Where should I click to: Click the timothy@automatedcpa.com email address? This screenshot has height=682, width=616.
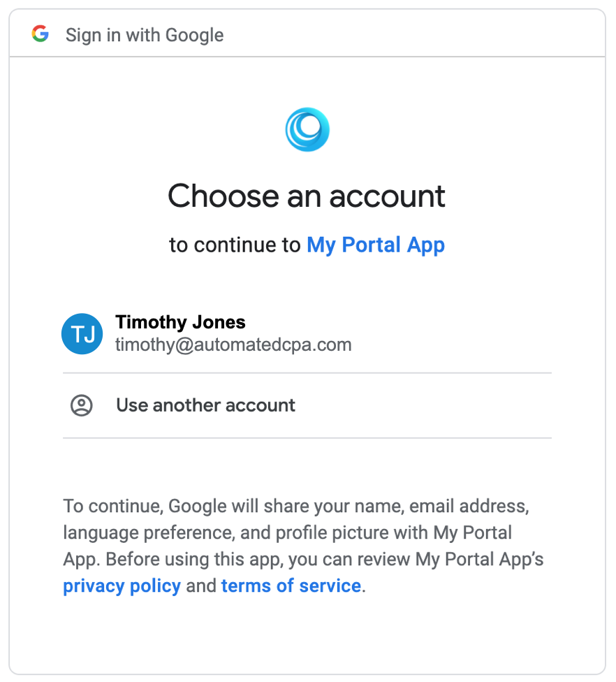[233, 345]
